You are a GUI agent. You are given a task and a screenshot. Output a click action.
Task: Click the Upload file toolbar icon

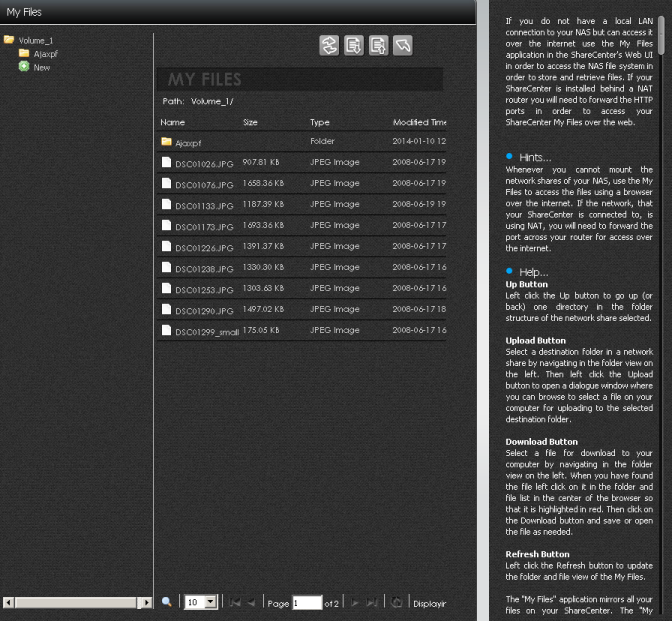378,45
